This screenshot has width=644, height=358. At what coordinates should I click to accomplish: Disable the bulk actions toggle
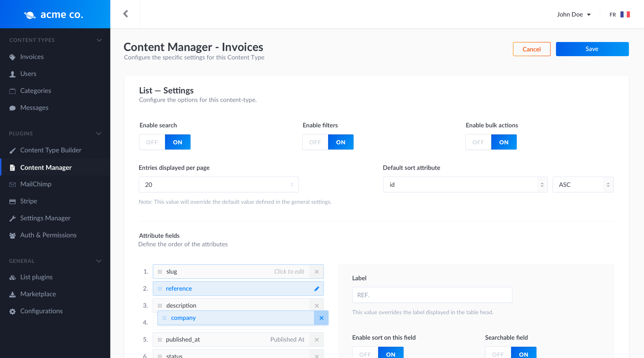[478, 142]
